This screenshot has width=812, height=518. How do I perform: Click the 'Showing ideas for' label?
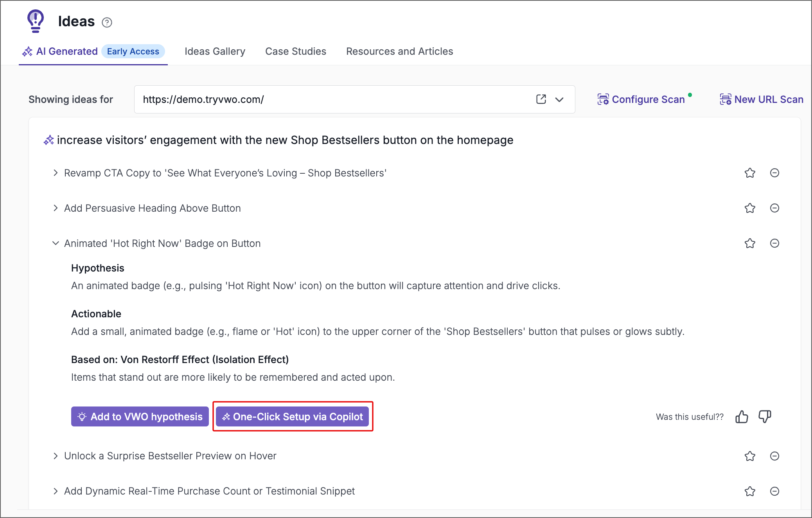[71, 99]
